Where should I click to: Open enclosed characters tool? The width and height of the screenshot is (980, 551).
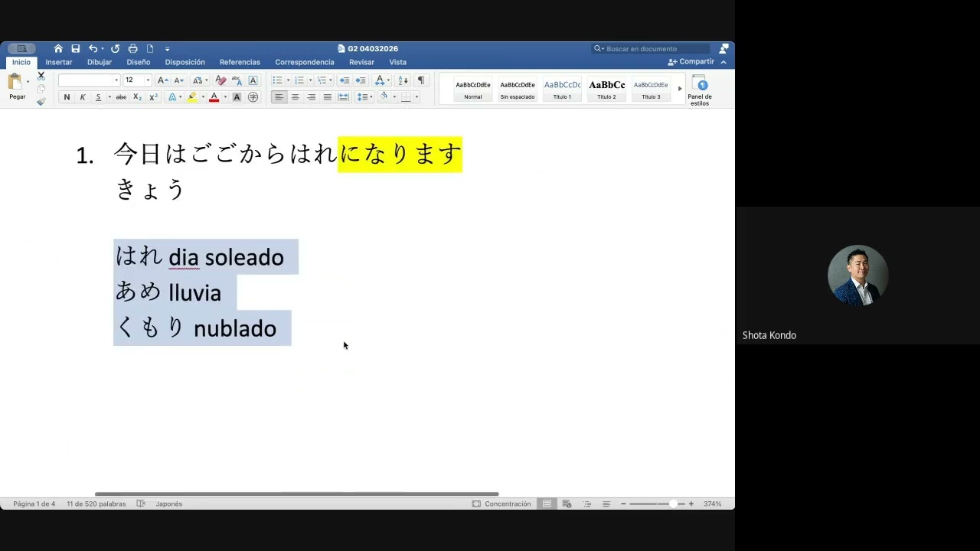[x=253, y=97]
